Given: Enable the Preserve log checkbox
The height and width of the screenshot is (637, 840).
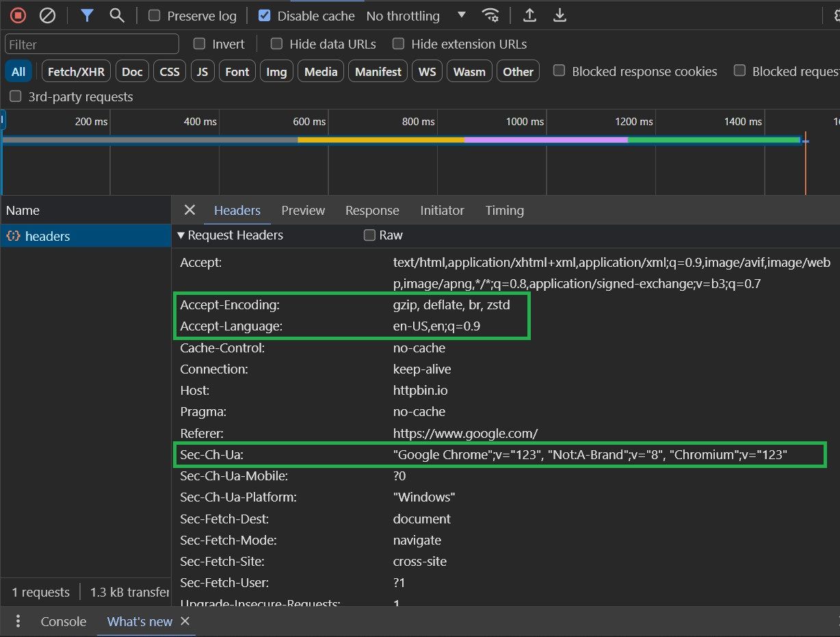Looking at the screenshot, I should (155, 15).
